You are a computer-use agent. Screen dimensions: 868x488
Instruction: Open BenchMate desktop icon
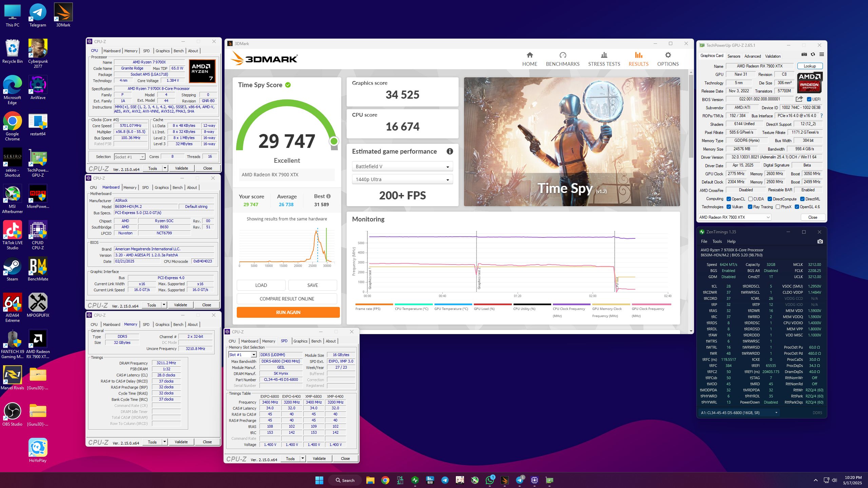[38, 269]
